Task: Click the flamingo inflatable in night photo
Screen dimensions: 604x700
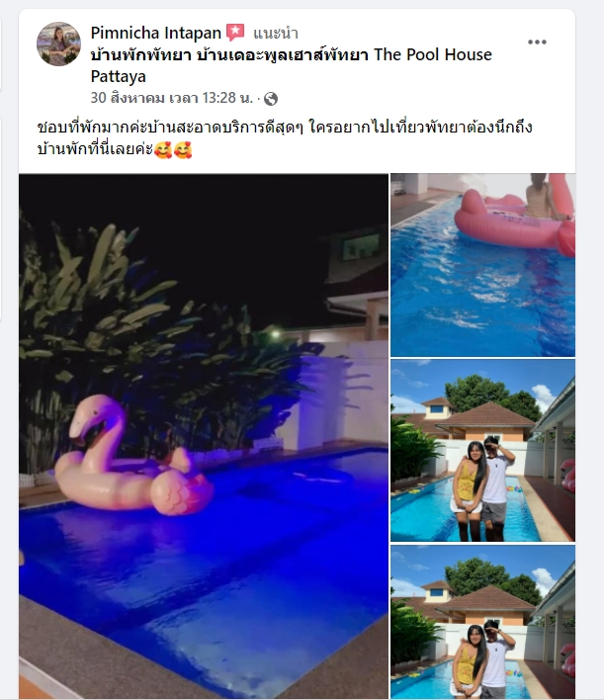Action: click(x=132, y=460)
